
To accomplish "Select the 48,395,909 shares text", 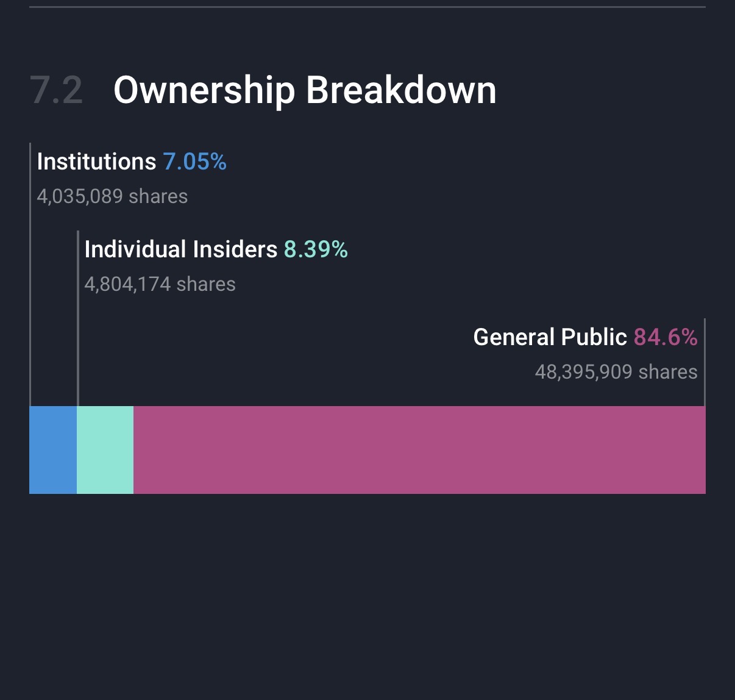I will point(616,372).
